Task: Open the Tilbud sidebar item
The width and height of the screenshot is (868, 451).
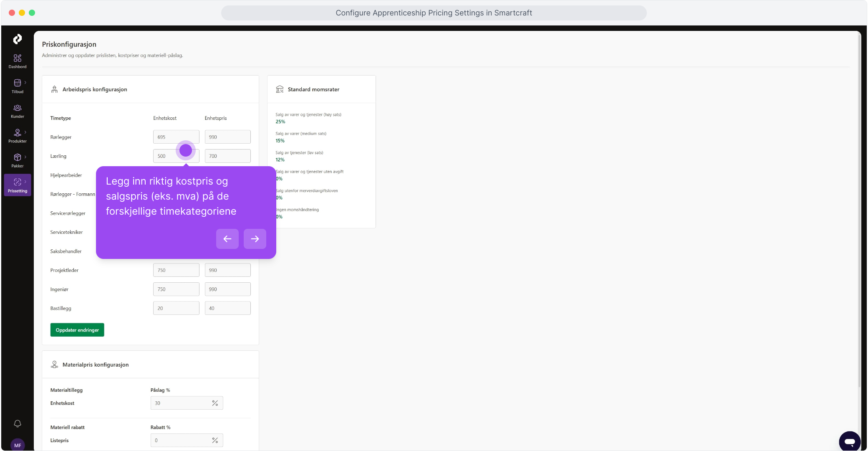Action: (17, 86)
